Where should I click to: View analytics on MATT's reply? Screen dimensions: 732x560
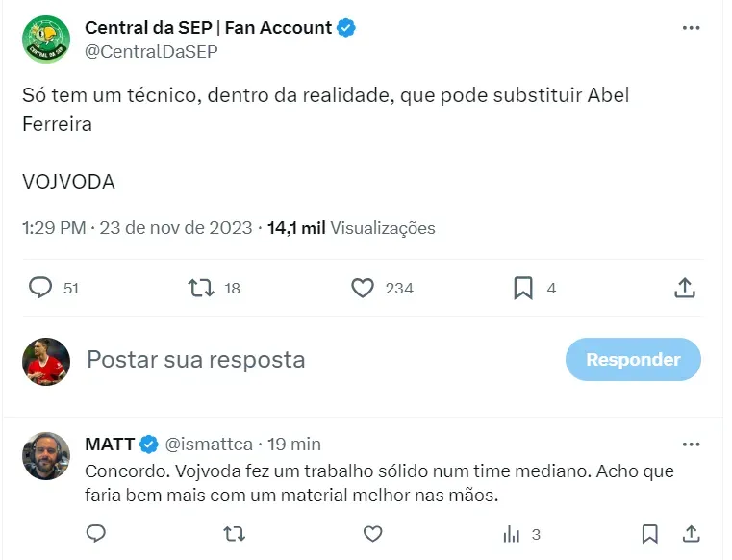(513, 533)
